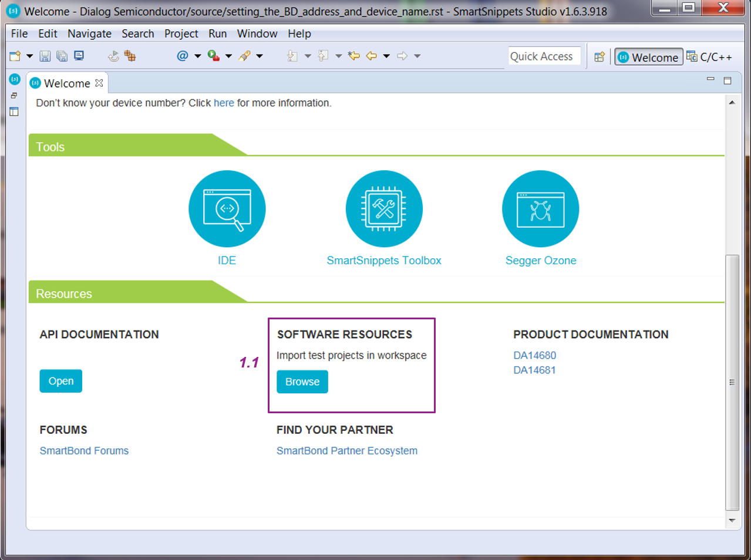Open the DA14681 product documentation link
The height and width of the screenshot is (560, 751).
point(535,370)
